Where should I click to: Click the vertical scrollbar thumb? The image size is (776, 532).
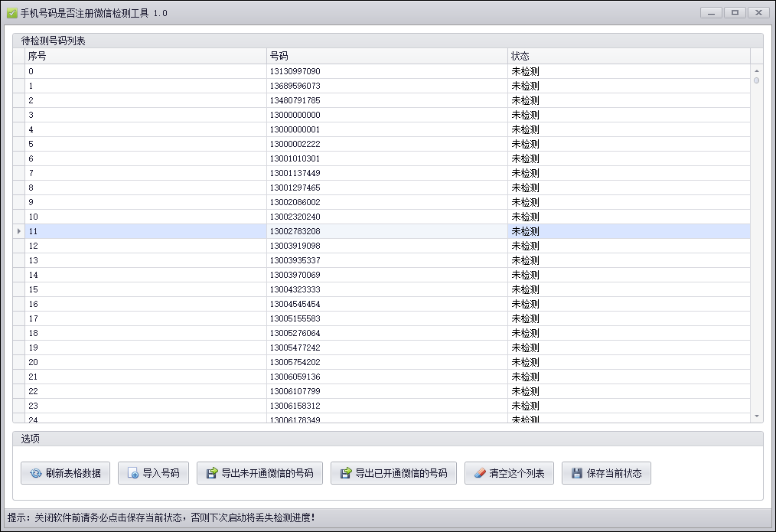pyautogui.click(x=756, y=80)
